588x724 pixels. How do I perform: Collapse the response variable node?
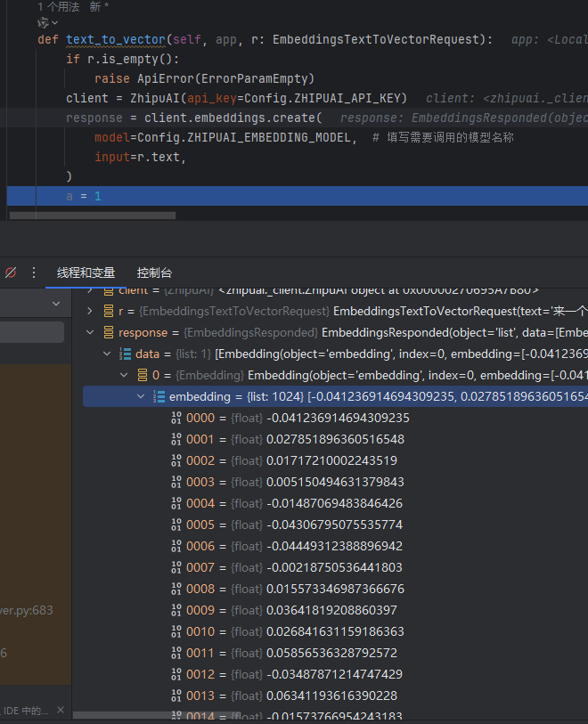[90, 332]
